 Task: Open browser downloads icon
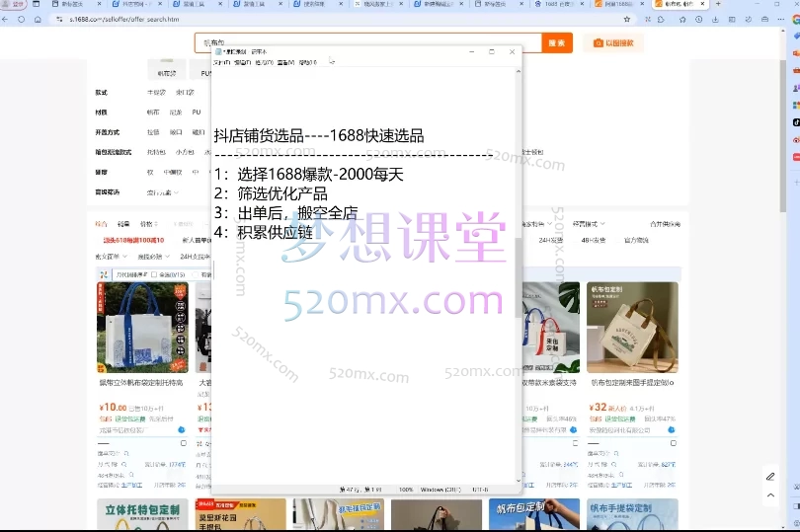click(x=715, y=20)
